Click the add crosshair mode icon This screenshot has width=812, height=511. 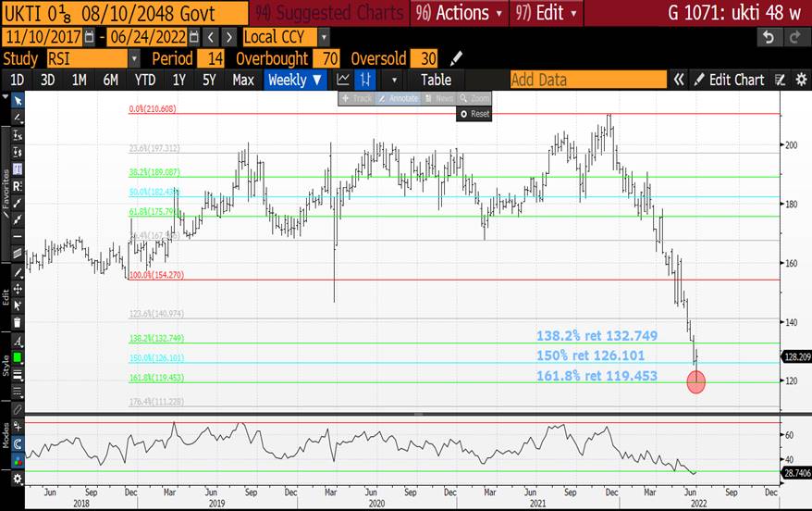[18, 427]
